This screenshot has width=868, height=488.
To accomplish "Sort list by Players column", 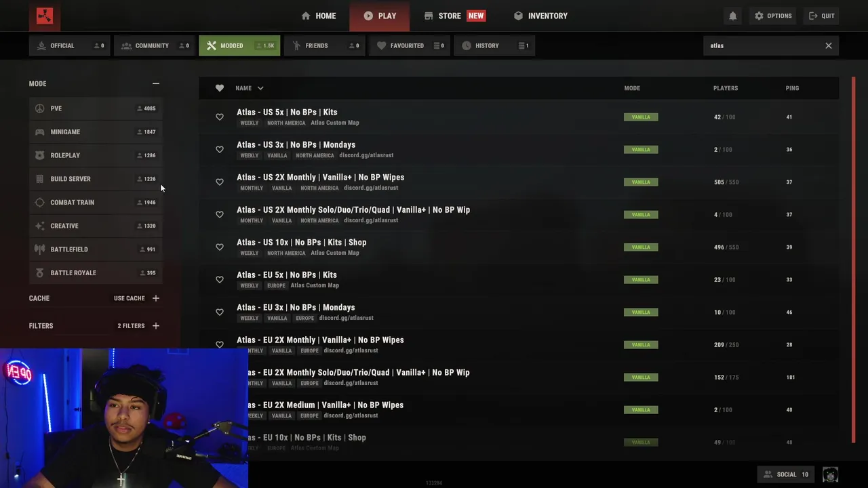I will [726, 88].
